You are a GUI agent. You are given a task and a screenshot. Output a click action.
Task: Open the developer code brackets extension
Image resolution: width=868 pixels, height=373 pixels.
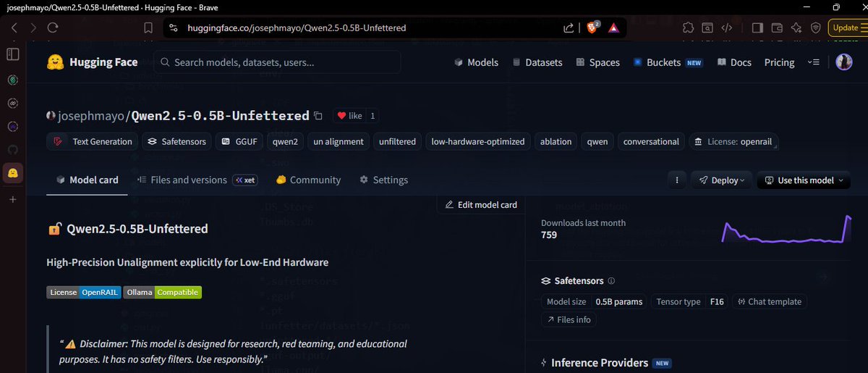click(728, 28)
